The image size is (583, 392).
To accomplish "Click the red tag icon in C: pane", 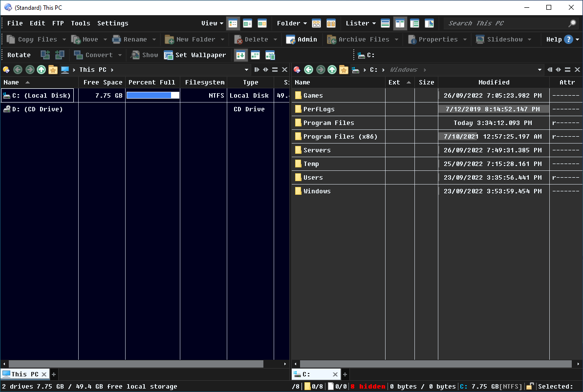I will [297, 70].
